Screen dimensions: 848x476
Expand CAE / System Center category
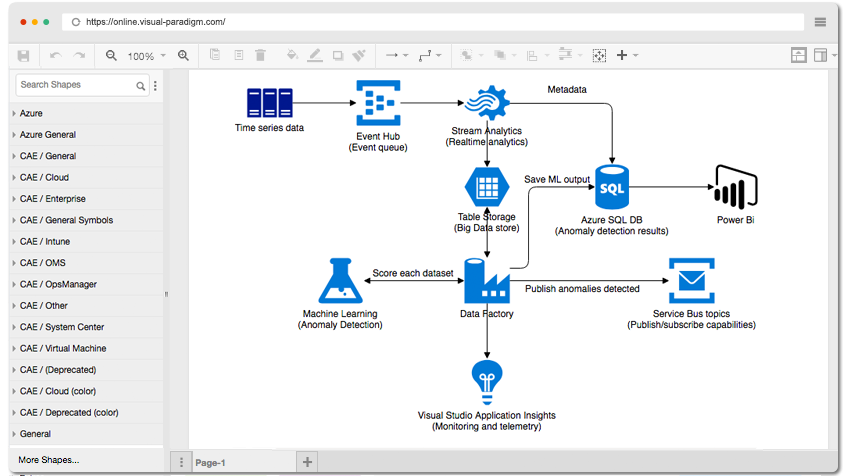pos(87,327)
